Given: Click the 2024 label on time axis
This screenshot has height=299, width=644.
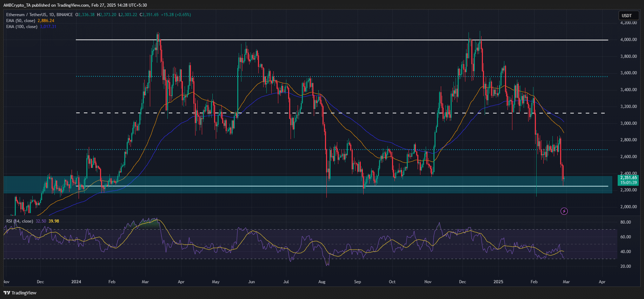Looking at the screenshot, I should pyautogui.click(x=76, y=282).
